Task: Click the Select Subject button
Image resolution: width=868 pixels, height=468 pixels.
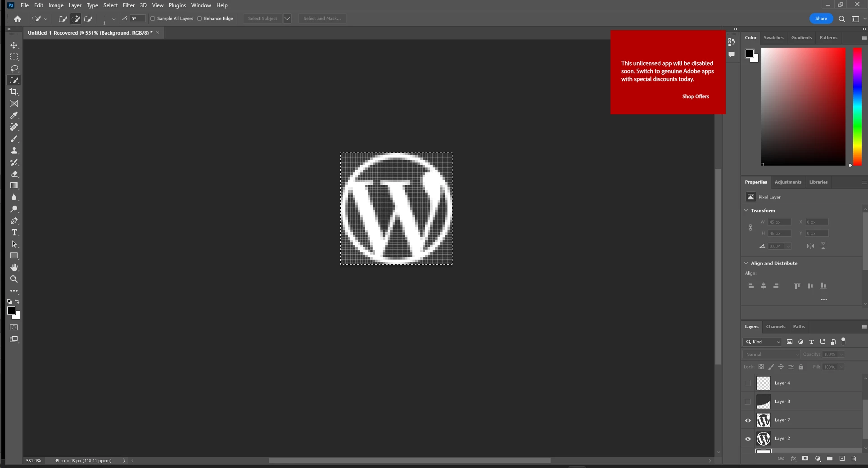Action: tap(262, 18)
